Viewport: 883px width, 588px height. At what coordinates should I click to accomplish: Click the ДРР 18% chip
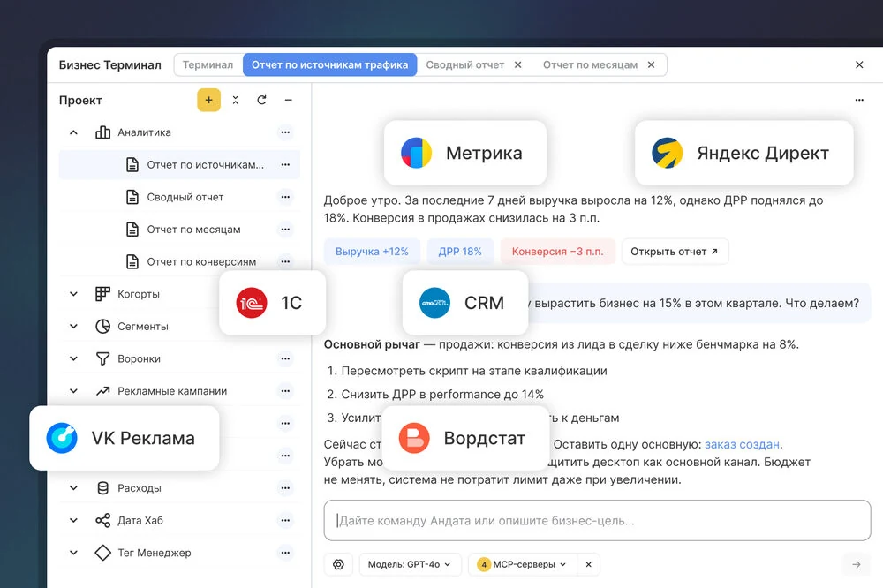click(x=460, y=252)
